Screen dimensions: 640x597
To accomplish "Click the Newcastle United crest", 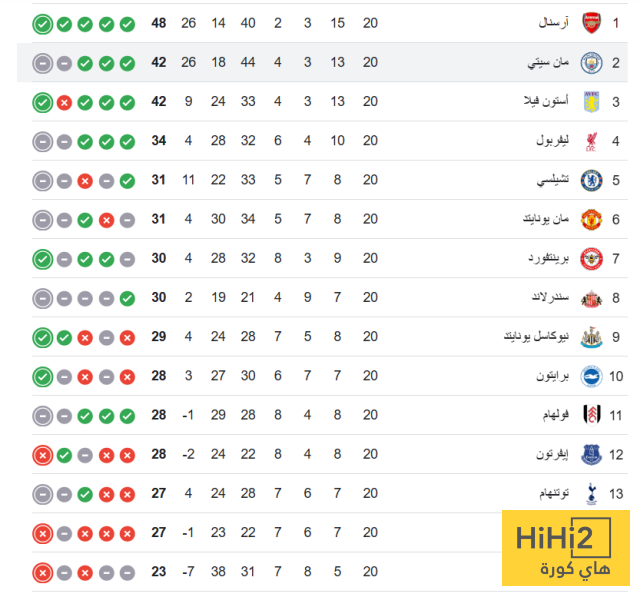I will 591,337.
